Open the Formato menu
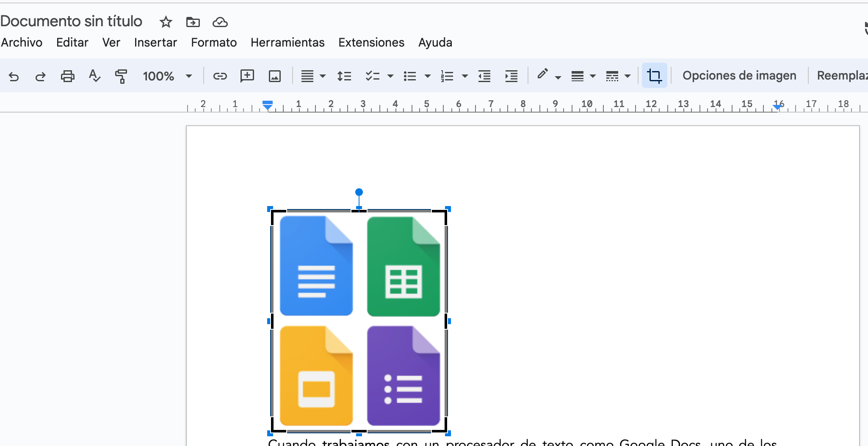This screenshot has height=446, width=868. pos(213,43)
